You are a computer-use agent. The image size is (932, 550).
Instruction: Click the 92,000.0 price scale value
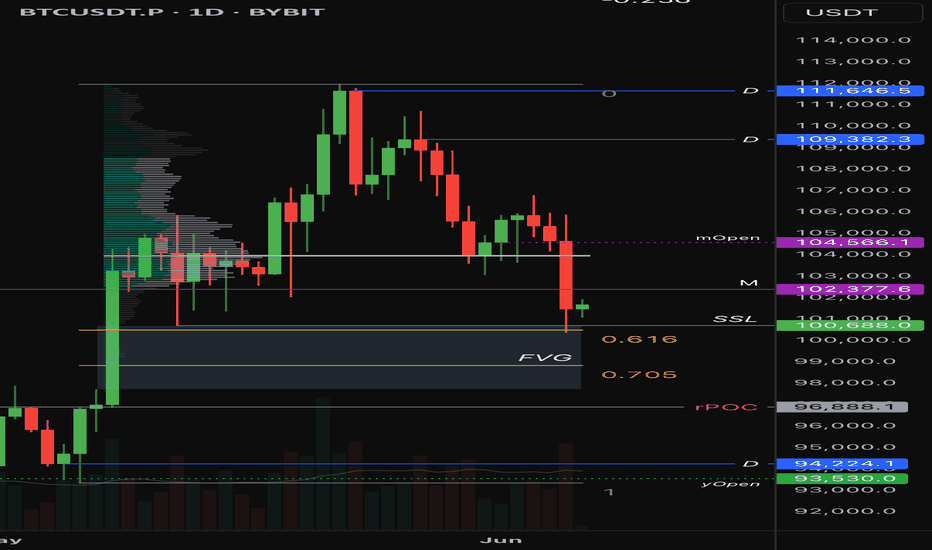pos(846,511)
